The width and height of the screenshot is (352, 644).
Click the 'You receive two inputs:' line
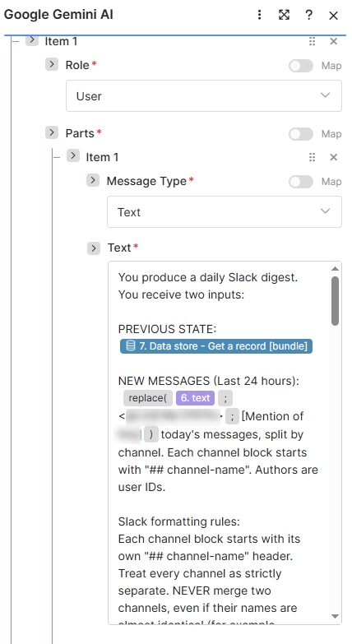(181, 295)
